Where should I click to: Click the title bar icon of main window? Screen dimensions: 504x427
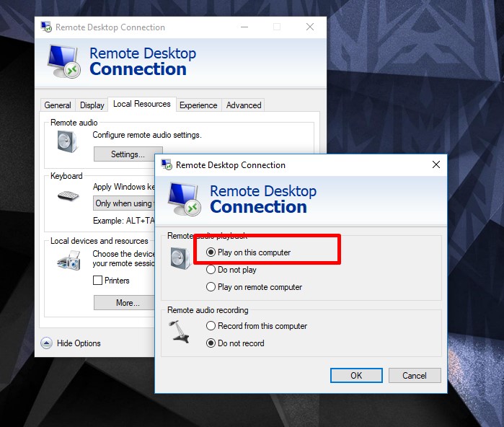coord(46,27)
